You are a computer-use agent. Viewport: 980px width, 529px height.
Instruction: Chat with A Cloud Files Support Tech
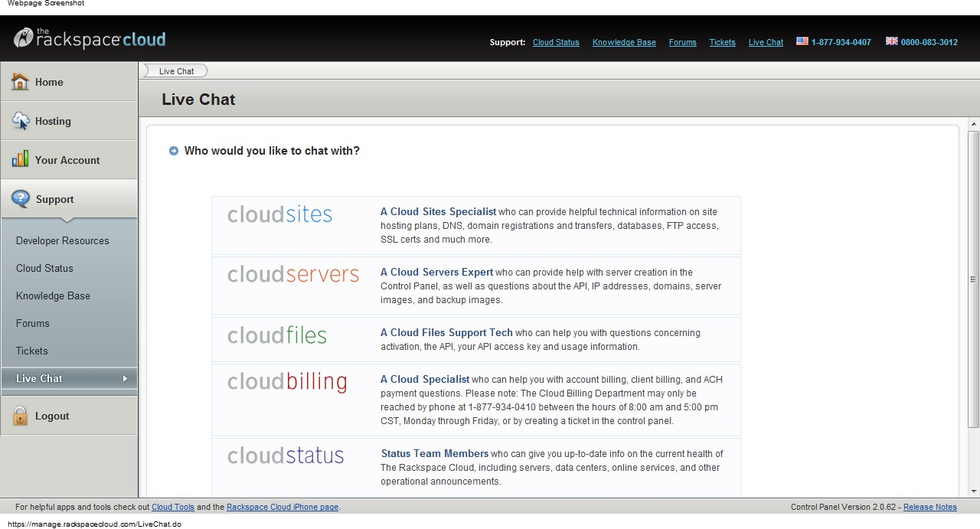coord(446,333)
